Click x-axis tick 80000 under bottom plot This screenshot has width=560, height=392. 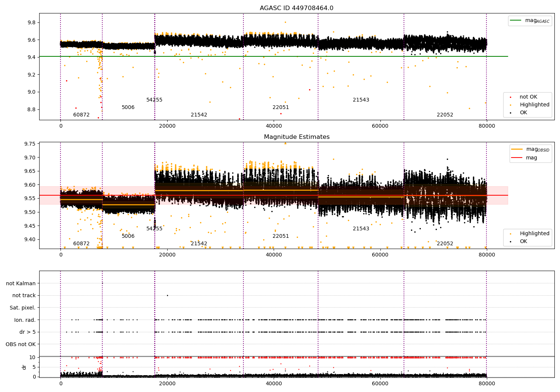(487, 383)
